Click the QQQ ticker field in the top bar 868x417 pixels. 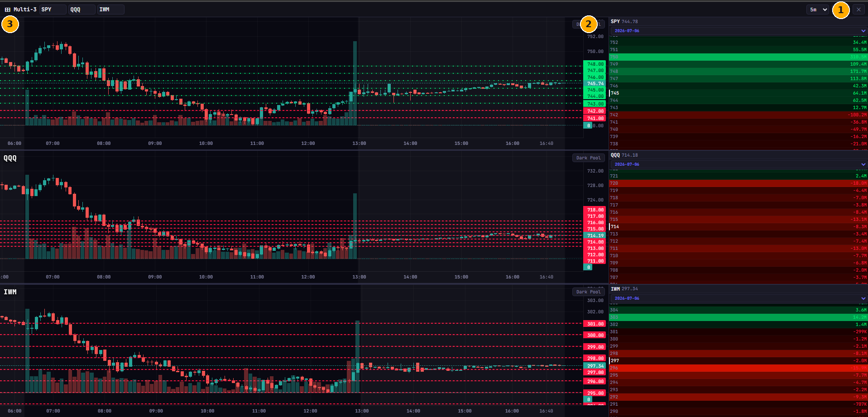point(82,10)
